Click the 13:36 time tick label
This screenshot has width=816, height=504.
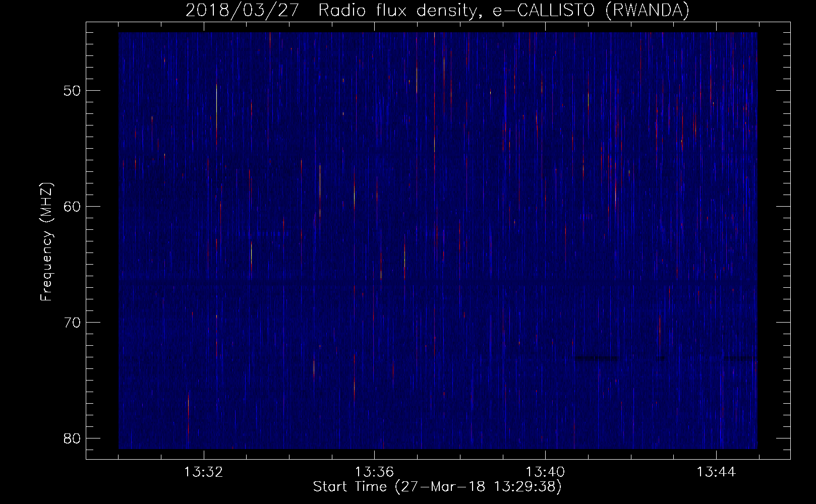[374, 472]
